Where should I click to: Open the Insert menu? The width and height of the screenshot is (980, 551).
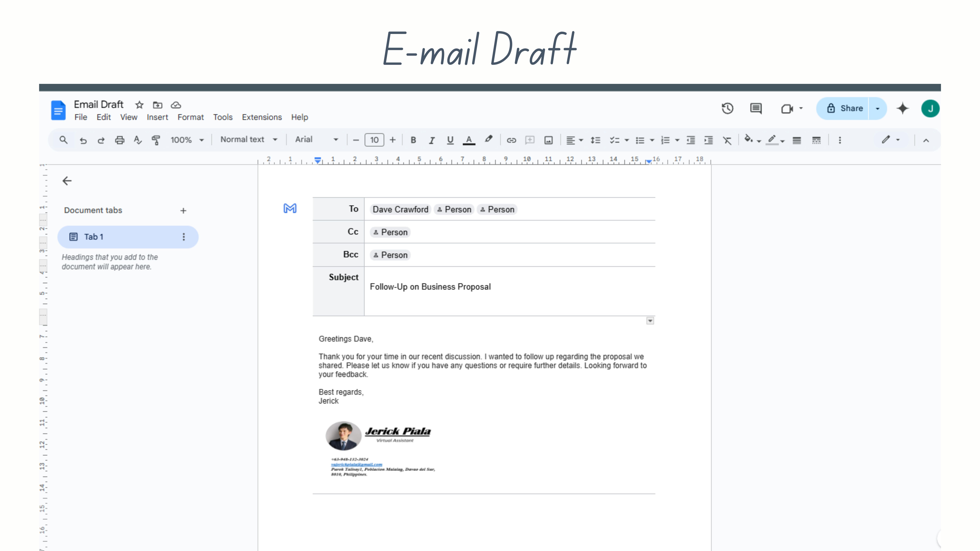(157, 117)
